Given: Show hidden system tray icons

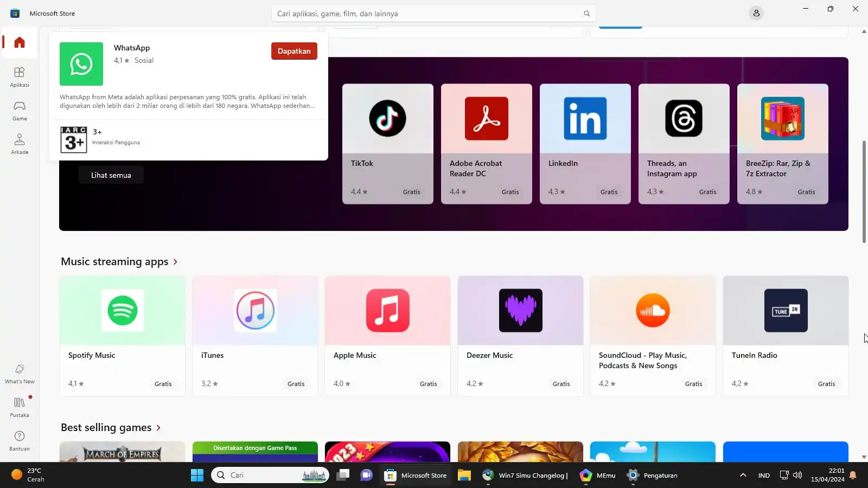Looking at the screenshot, I should (743, 476).
